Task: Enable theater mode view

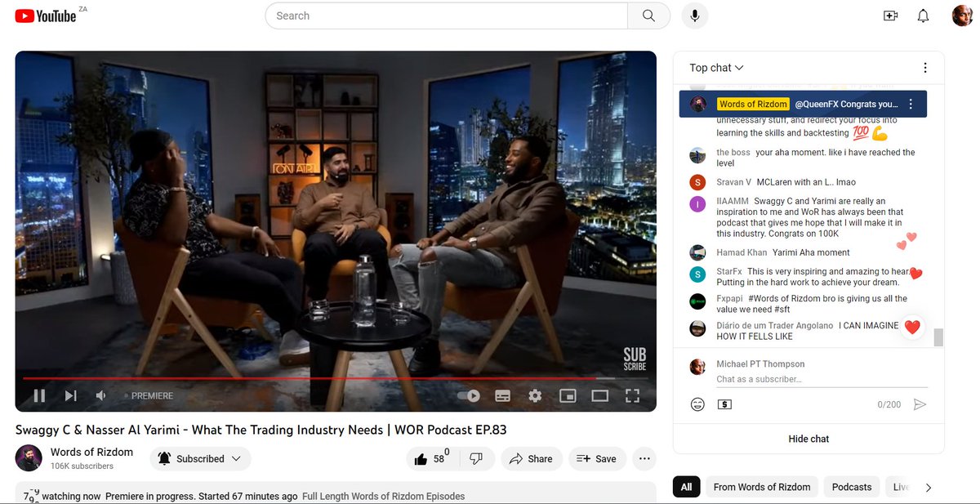Action: [x=600, y=396]
